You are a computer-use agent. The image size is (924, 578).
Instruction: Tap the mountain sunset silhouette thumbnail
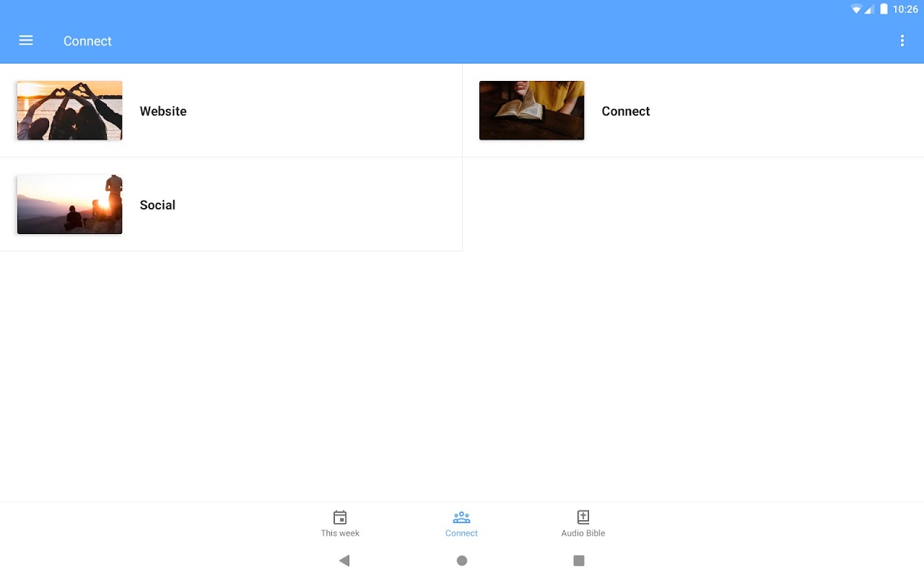point(69,204)
